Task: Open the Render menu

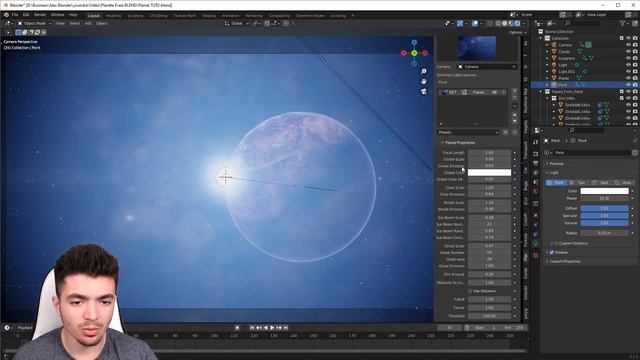Action: (40, 15)
